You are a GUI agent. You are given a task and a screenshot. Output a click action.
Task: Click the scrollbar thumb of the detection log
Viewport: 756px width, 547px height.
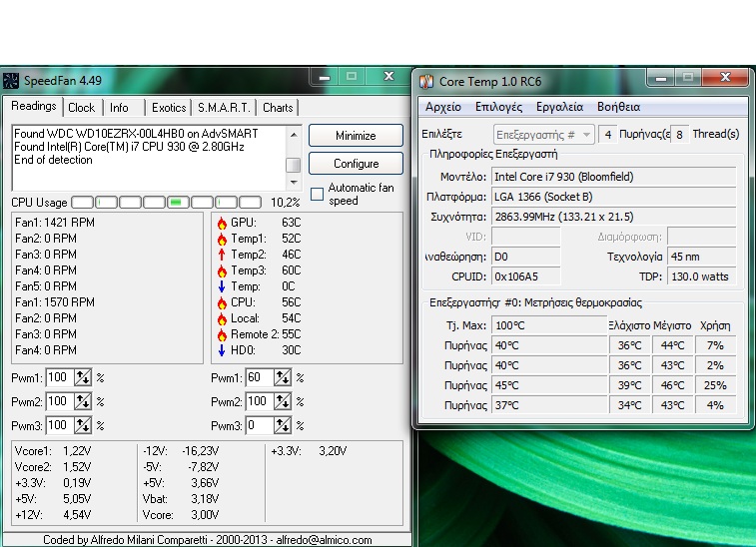(x=294, y=165)
